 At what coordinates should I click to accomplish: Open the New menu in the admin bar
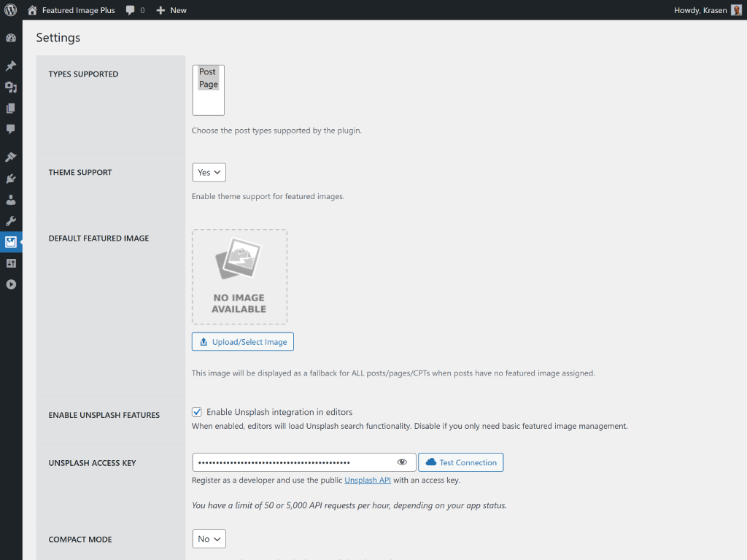(171, 10)
